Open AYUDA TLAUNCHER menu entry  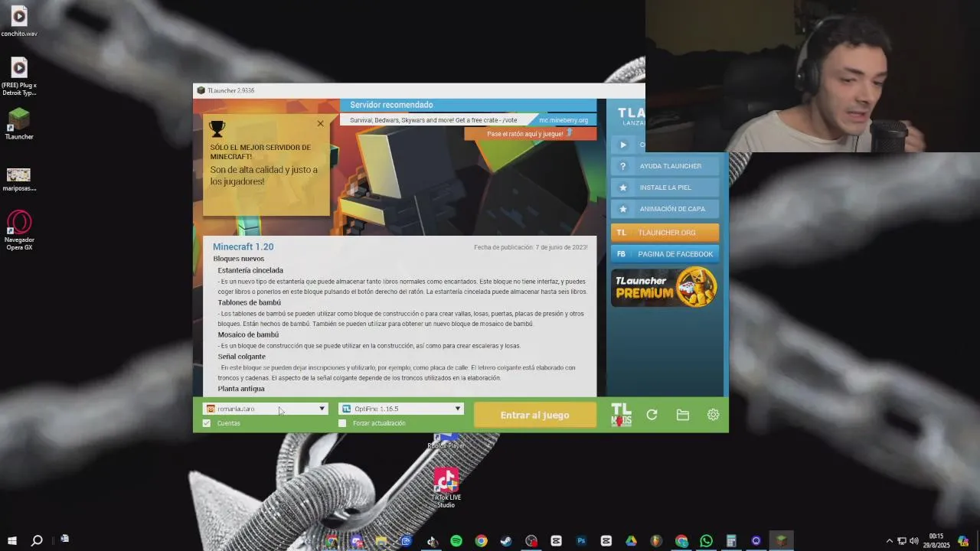pyautogui.click(x=665, y=166)
